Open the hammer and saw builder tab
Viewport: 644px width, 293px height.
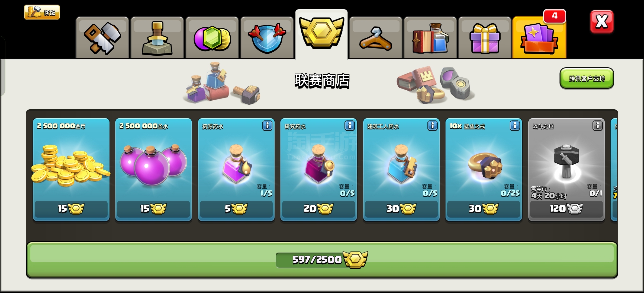point(102,38)
